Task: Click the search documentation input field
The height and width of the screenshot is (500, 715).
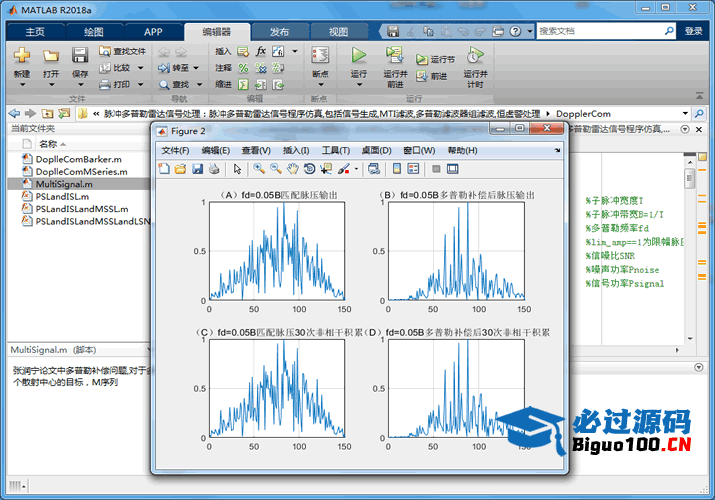Action: (600, 31)
